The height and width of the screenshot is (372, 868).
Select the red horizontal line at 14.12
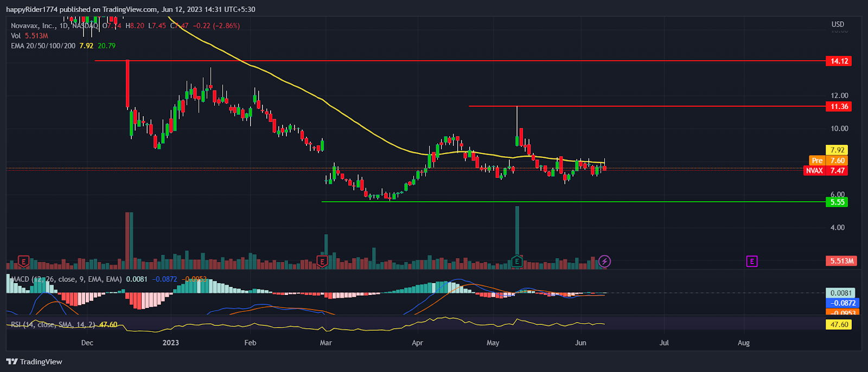pos(459,61)
